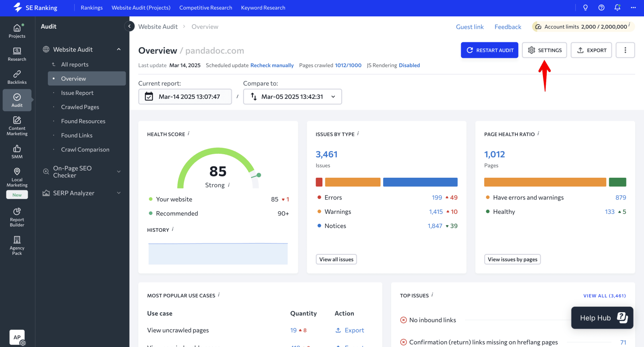
Task: Open the Content Marketing sidebar icon
Action: point(17,125)
